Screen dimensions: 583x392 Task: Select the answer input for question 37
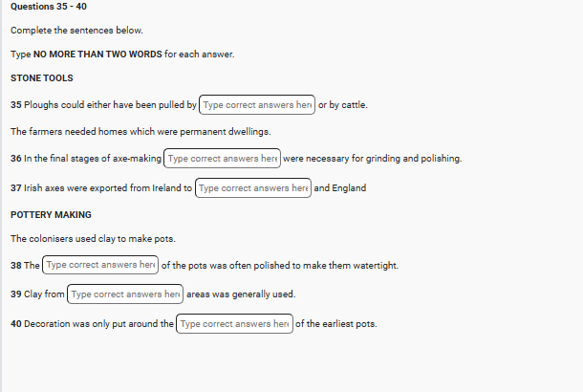[x=253, y=188]
